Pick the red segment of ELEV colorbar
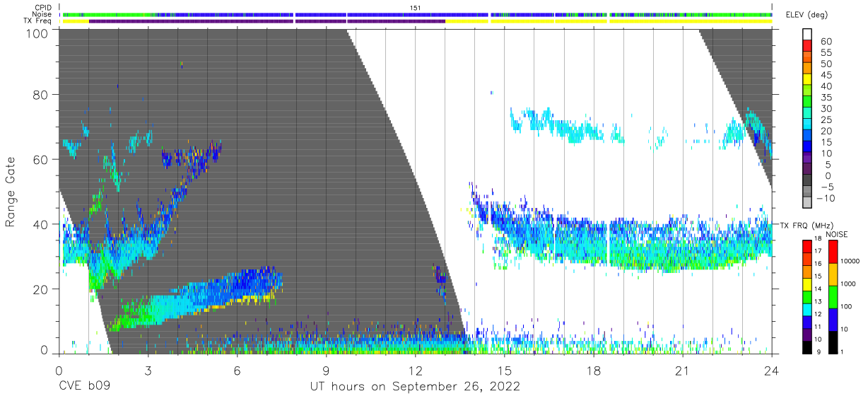The image size is (868, 401). (808, 47)
